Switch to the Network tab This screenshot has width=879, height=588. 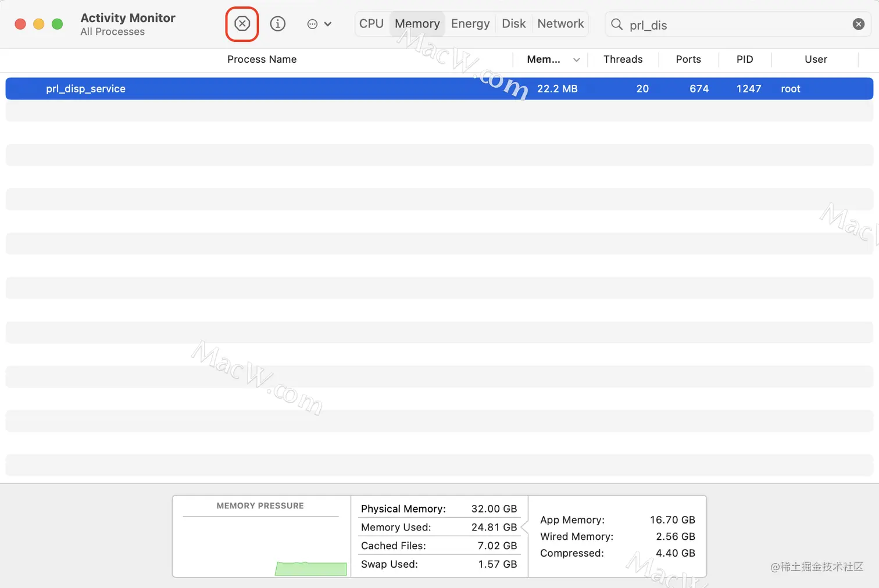[x=560, y=24]
